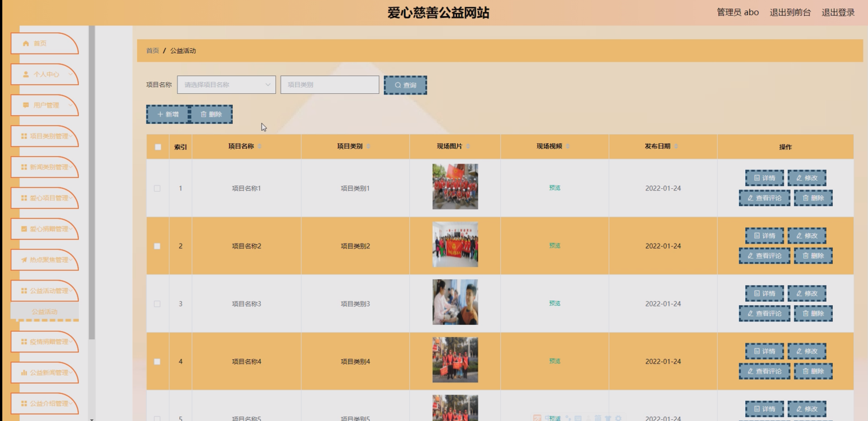Edit 项目名称2 with the 修改 button
The height and width of the screenshot is (421, 868).
[x=807, y=236]
